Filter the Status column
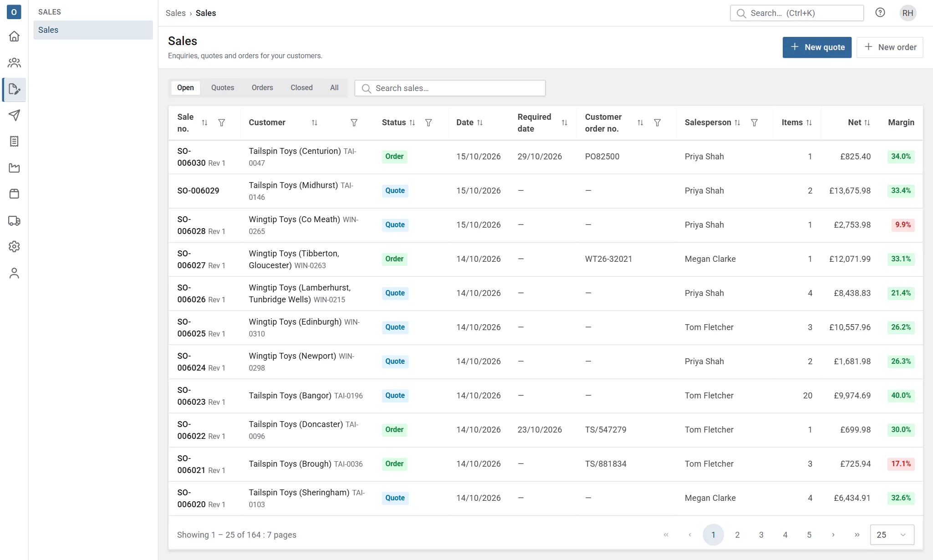933x560 pixels. 428,123
